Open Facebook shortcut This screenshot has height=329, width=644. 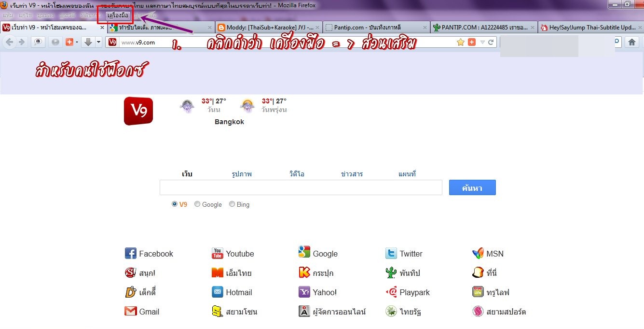(149, 254)
